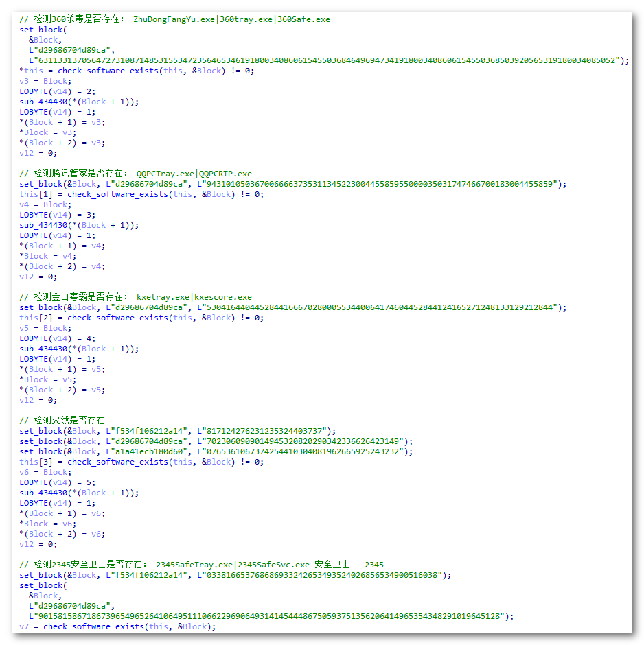Image resolution: width=644 pixels, height=645 pixels.
Task: Select the first set_block call
Action: point(42,30)
